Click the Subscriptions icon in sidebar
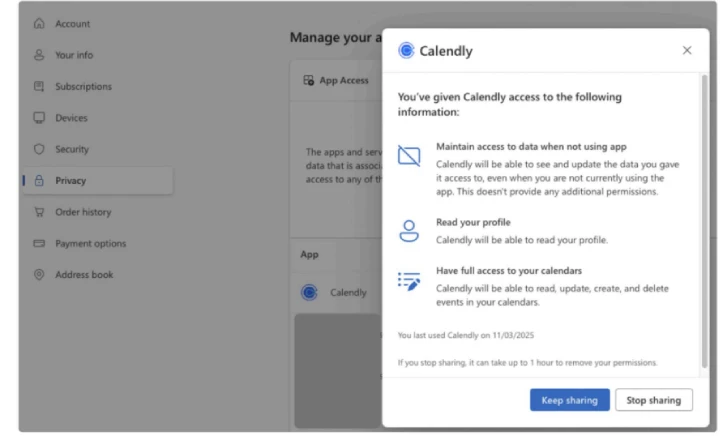 [39, 86]
